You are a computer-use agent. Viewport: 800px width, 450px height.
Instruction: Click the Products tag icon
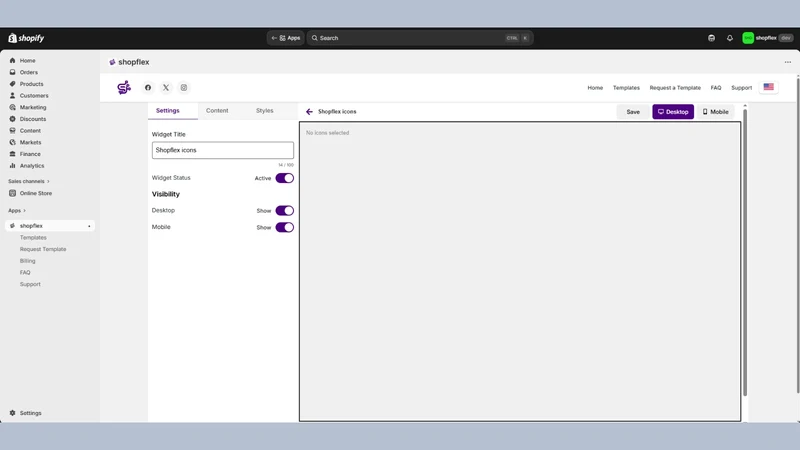[13, 84]
